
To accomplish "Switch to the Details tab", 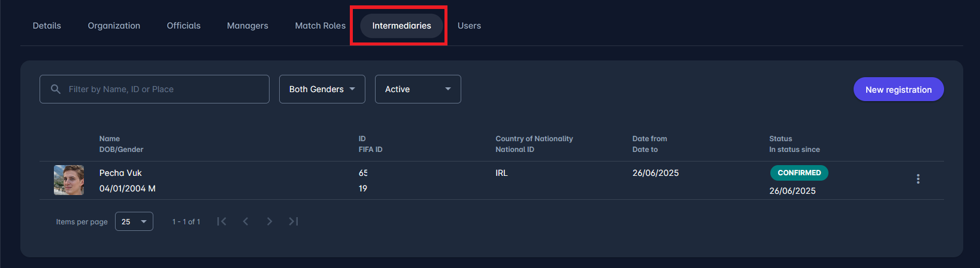I will click(47, 26).
